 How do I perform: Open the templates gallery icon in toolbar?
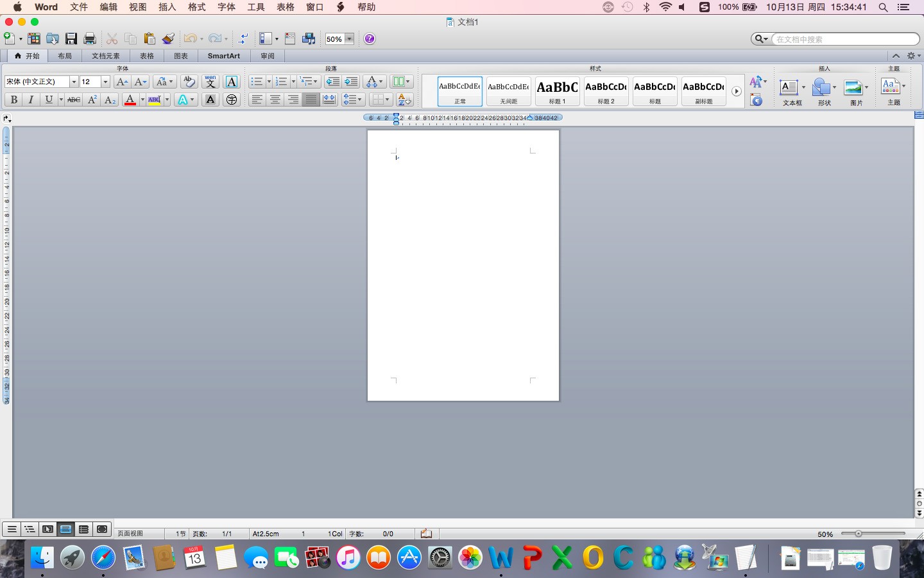point(34,39)
